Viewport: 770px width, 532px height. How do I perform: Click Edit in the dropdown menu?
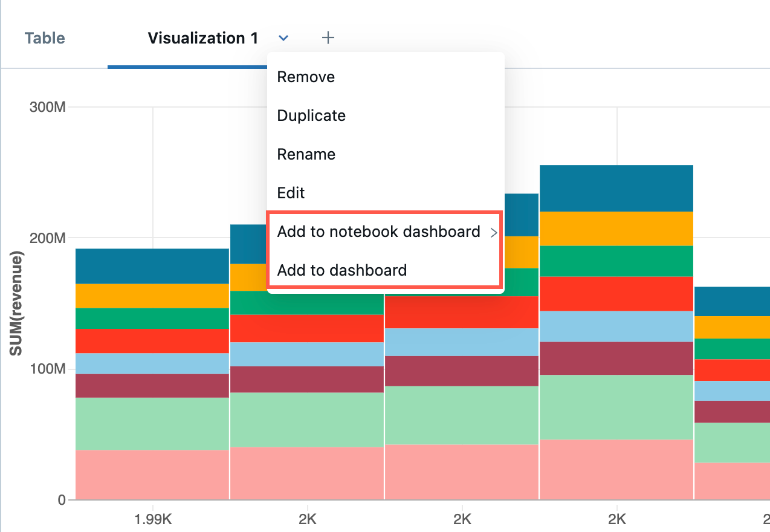tap(291, 193)
